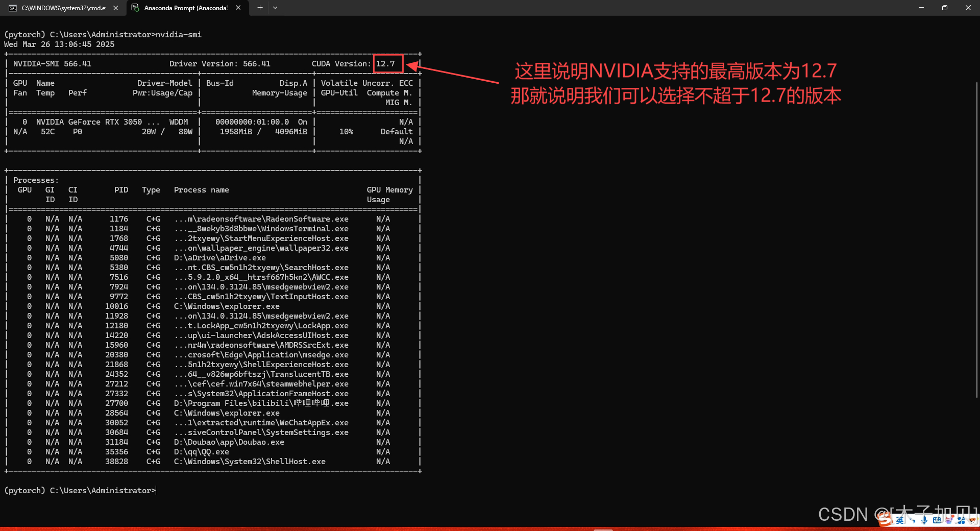Click the TranslucentTB.exe process name
This screenshot has height=531, width=980.
point(261,374)
